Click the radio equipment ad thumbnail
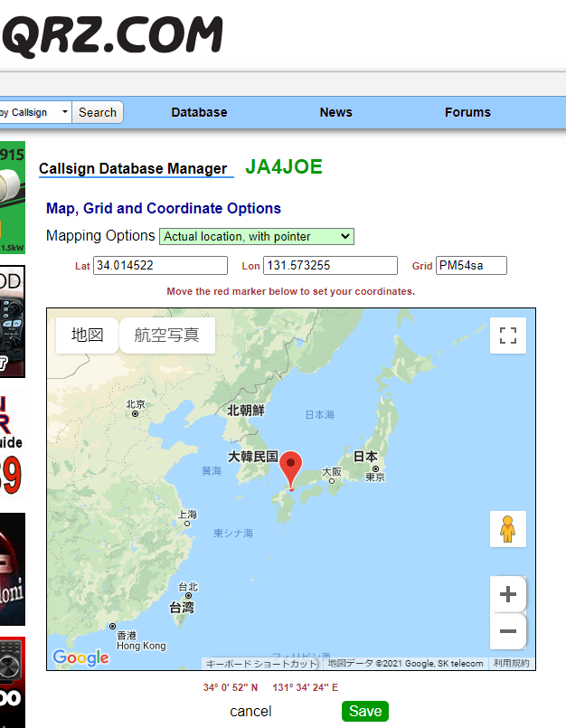The image size is (566, 728). (x=13, y=321)
